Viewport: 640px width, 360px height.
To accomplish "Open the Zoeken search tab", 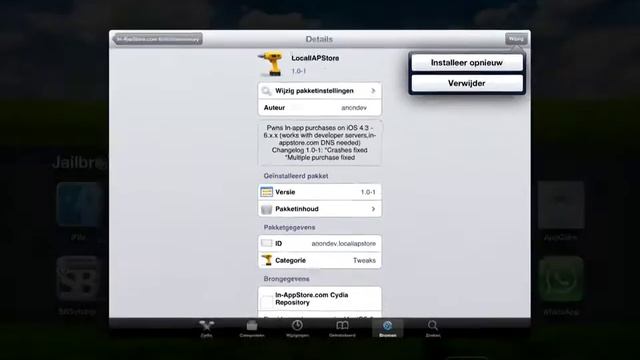I will coord(433,329).
